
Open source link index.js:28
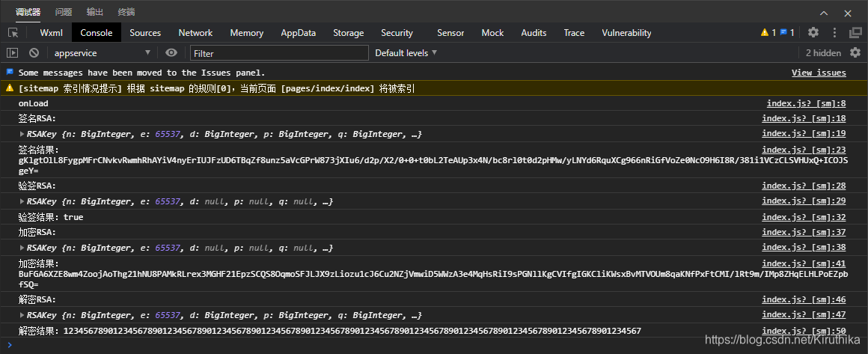[804, 186]
